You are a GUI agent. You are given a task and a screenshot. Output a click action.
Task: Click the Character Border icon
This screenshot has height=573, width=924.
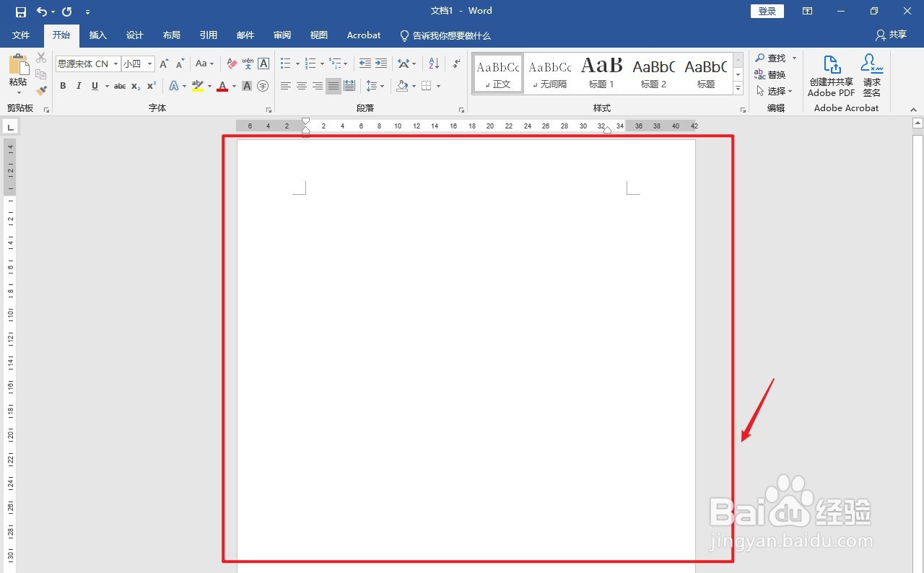[x=263, y=64]
